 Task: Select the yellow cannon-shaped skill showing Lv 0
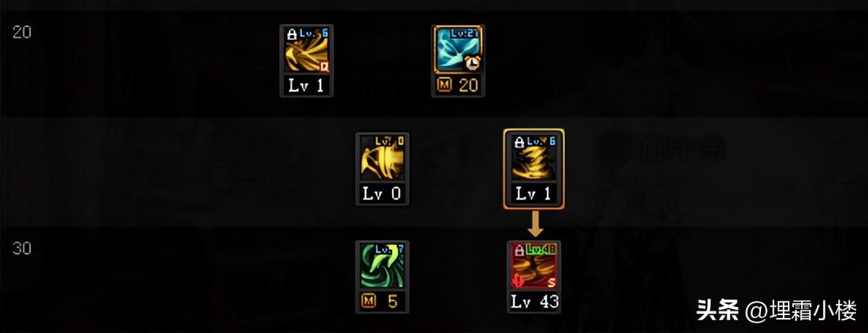(382, 158)
